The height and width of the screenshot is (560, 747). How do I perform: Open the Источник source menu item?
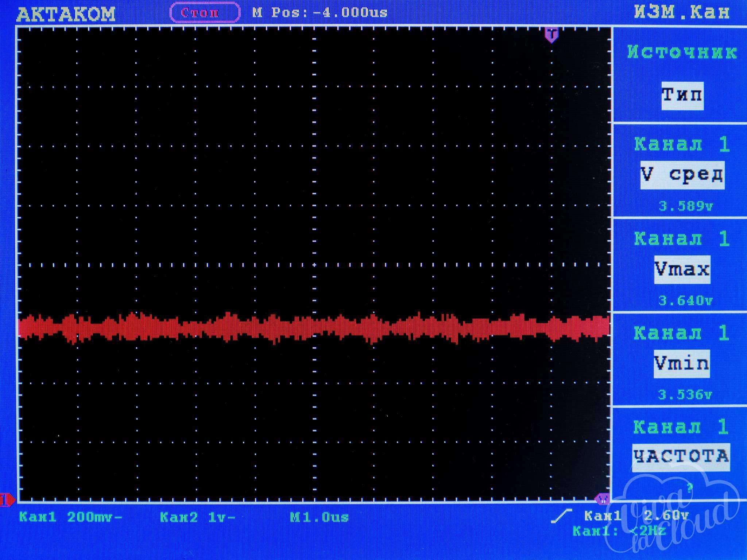tap(682, 52)
